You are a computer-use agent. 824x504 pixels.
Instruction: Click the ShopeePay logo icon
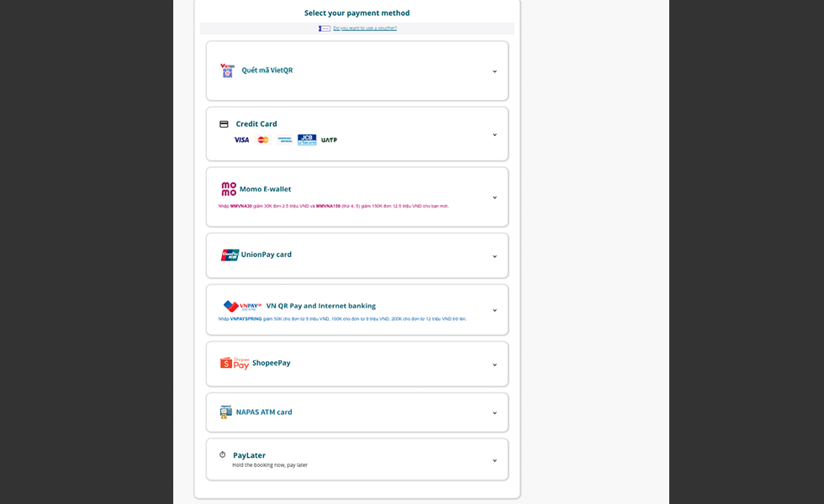coord(235,363)
